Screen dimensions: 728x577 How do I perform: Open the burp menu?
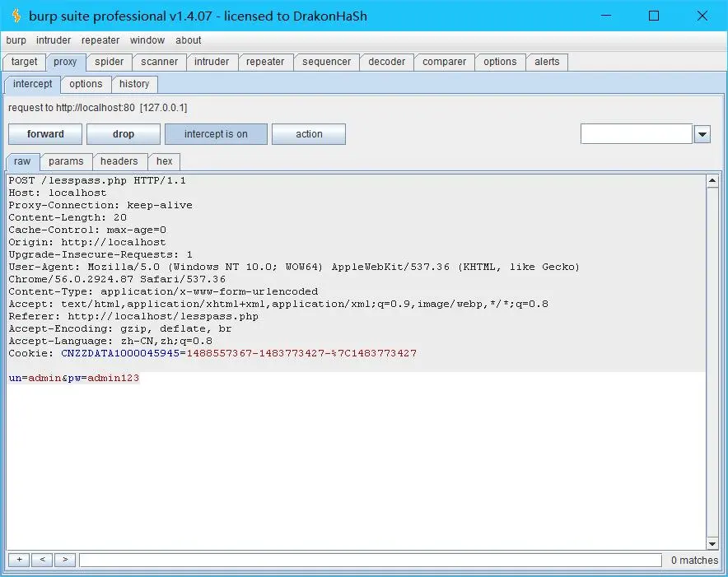point(16,40)
